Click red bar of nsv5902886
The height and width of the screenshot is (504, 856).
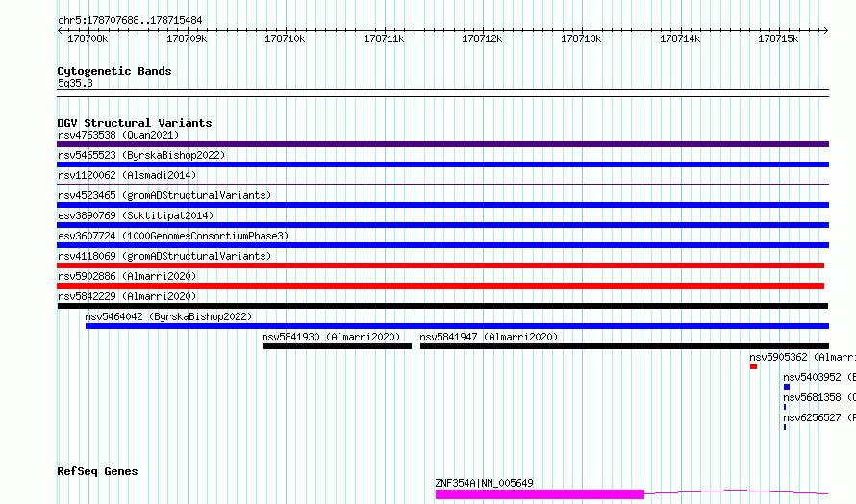pos(441,286)
